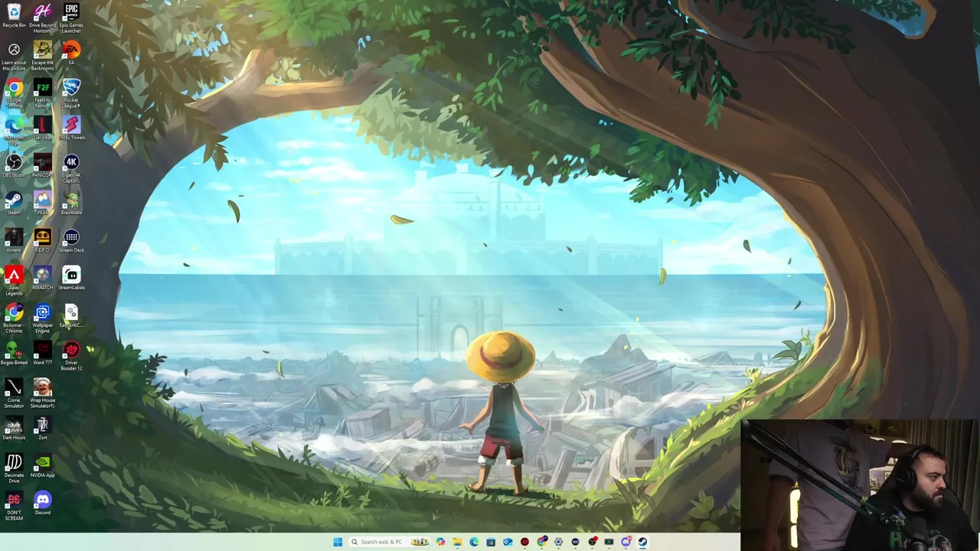Launch Zort desktop shortcut

(x=43, y=428)
